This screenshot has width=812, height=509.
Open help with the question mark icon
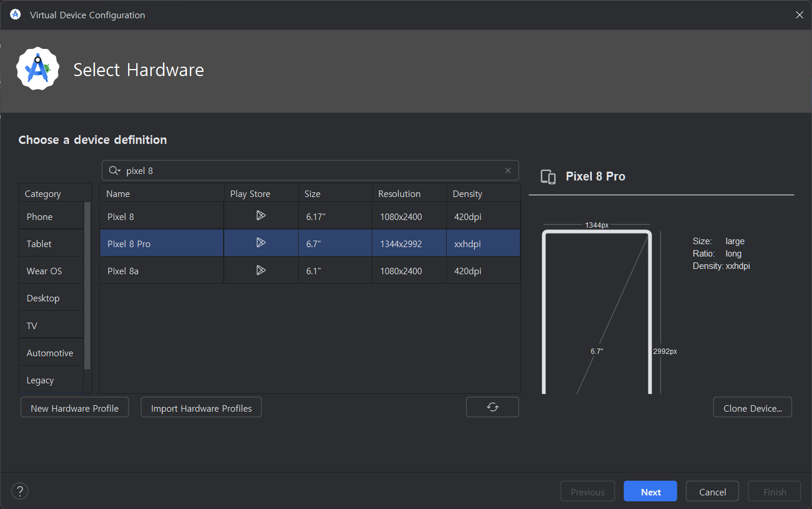tap(19, 491)
